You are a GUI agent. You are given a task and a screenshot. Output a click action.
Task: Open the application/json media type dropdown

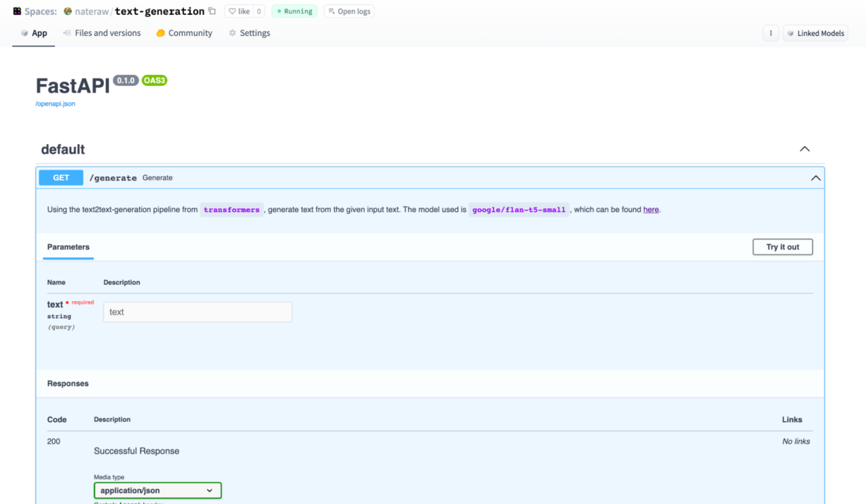tap(157, 490)
